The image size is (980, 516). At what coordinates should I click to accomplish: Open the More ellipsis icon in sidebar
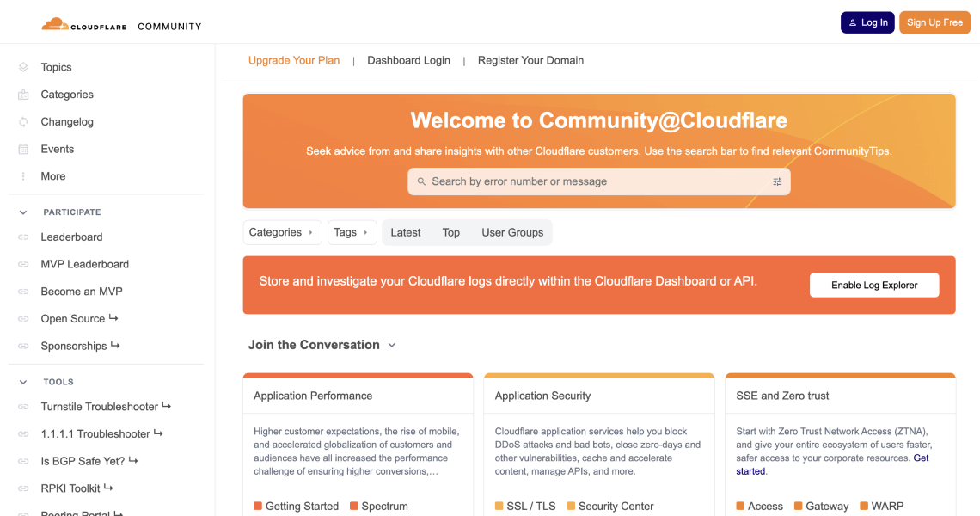tap(24, 176)
